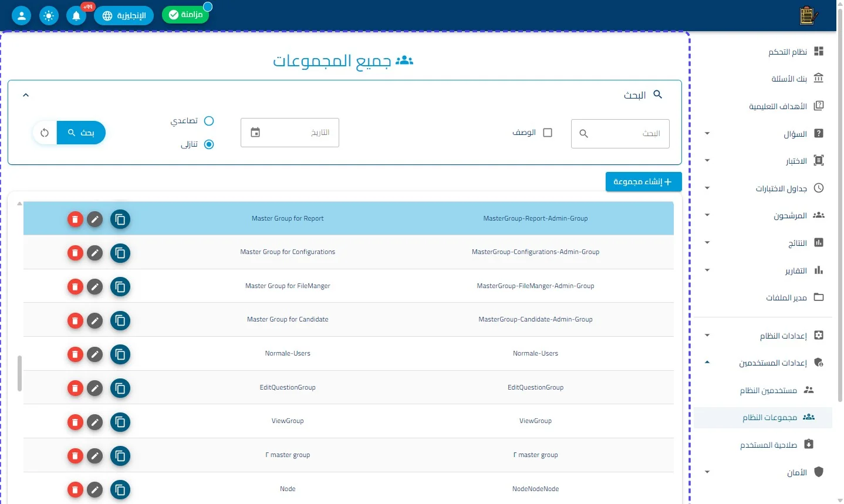Expand جداول الاختبارات sidebar menu

coord(707,188)
